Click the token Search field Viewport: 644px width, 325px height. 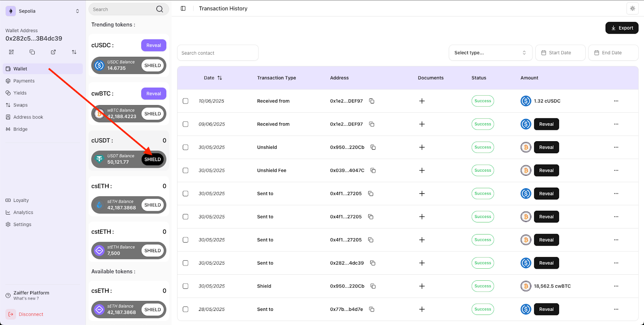click(x=128, y=9)
